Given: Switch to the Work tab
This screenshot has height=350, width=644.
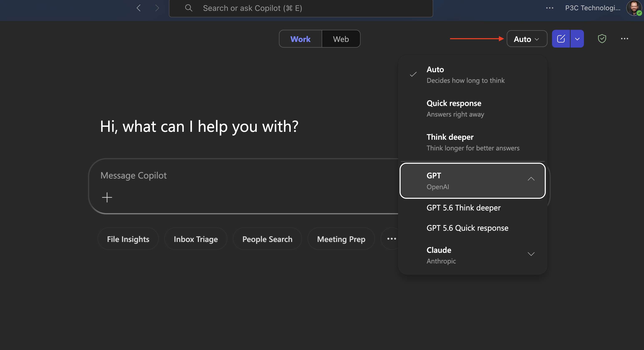Looking at the screenshot, I should pyautogui.click(x=301, y=39).
